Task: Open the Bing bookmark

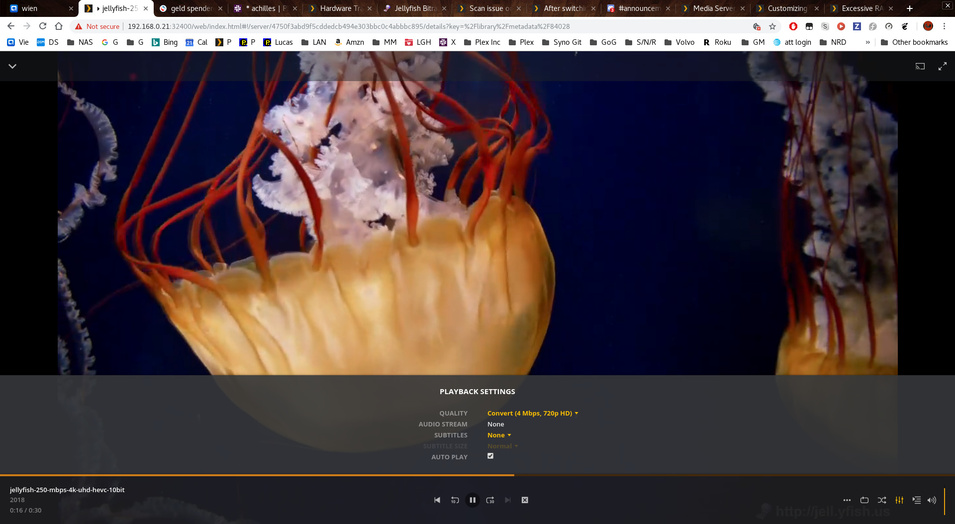Action: tap(164, 42)
